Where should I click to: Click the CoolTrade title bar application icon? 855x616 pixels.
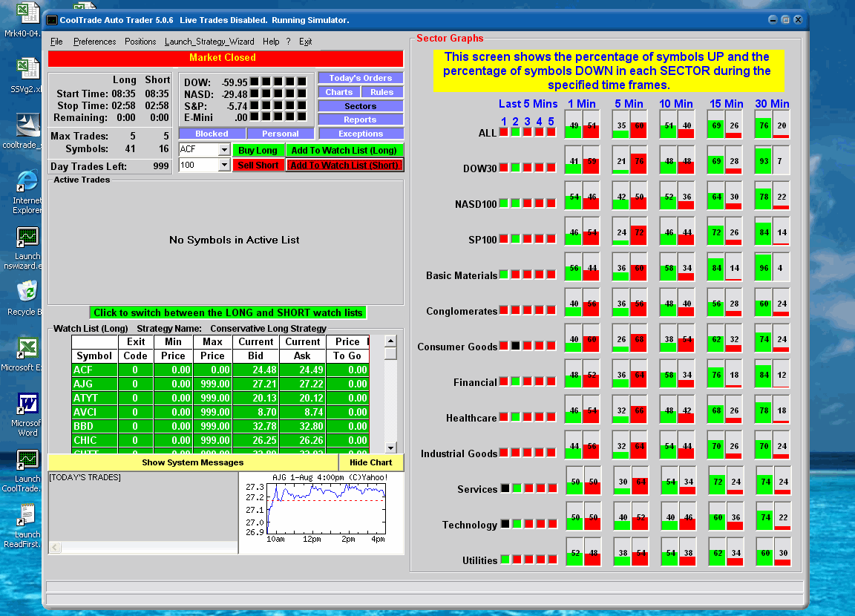52,20
